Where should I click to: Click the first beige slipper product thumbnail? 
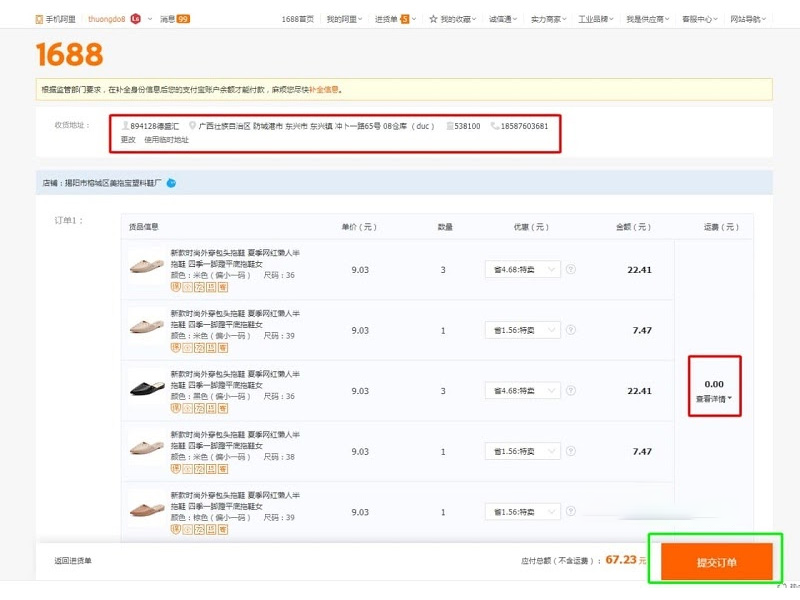(x=145, y=263)
